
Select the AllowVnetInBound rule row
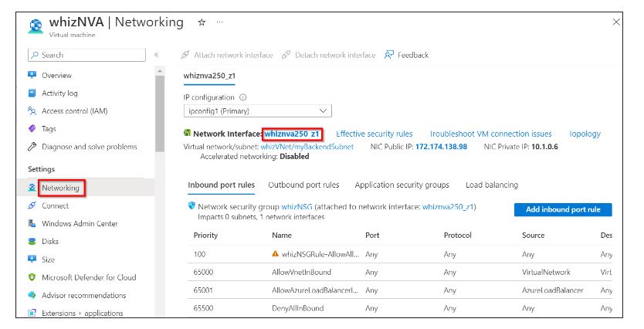tap(399, 273)
